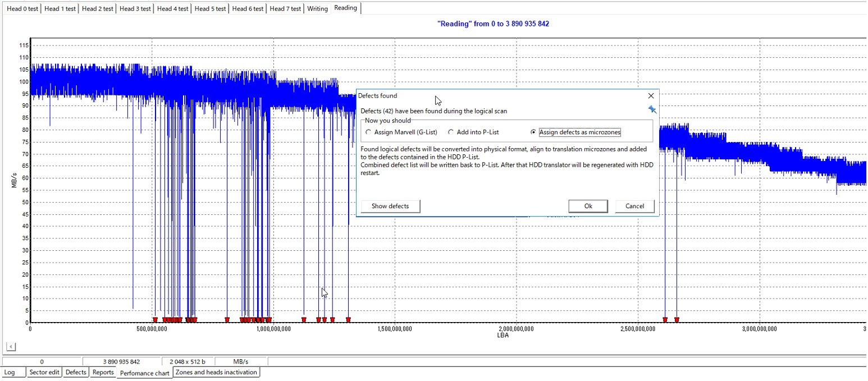
Task: Choose Assign defects as microzones
Action: (533, 132)
